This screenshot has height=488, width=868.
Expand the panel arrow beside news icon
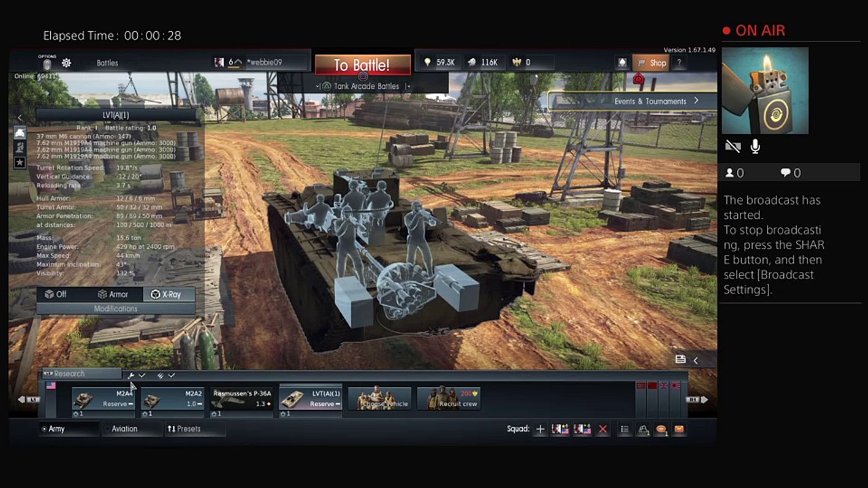(695, 360)
